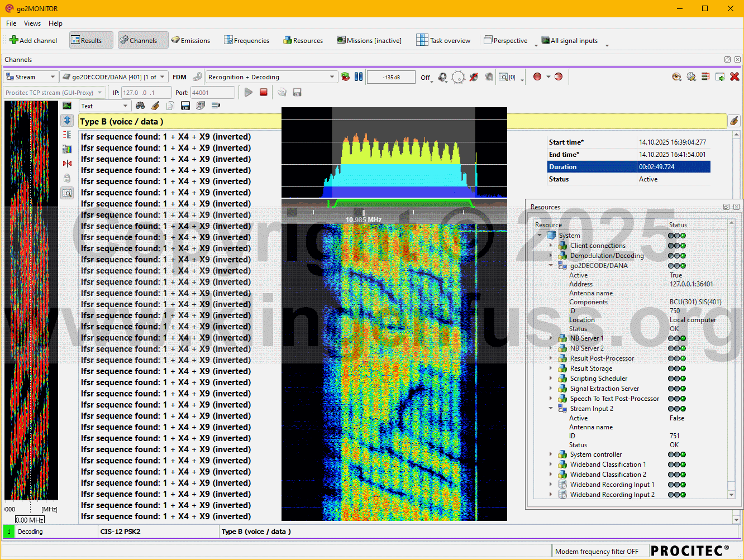Click the red record button icon
The width and height of the screenshot is (744, 560).
click(537, 77)
